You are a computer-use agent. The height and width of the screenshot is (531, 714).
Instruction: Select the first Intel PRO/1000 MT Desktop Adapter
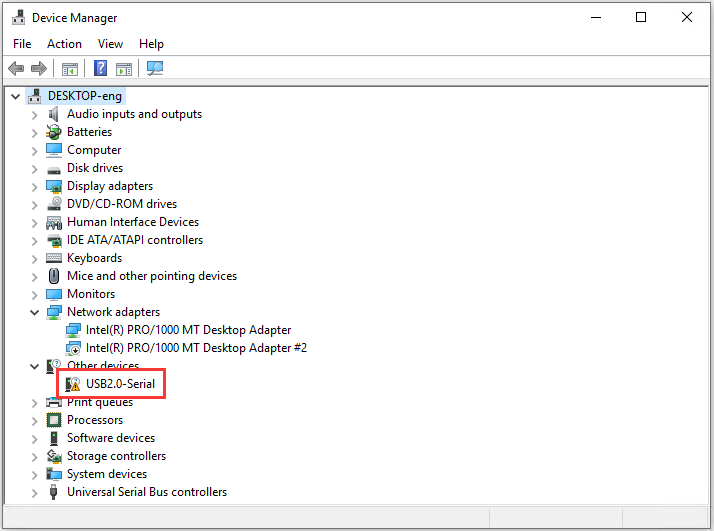[188, 330]
